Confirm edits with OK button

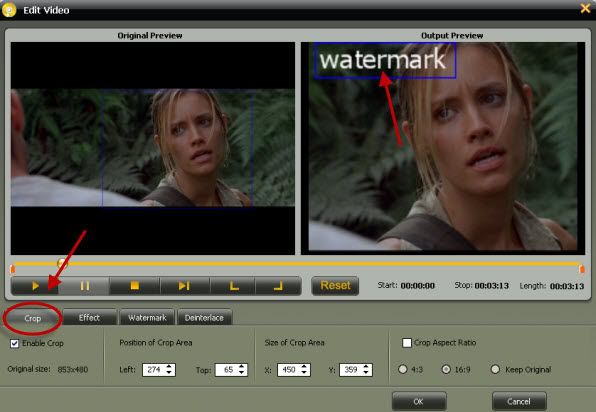[419, 401]
